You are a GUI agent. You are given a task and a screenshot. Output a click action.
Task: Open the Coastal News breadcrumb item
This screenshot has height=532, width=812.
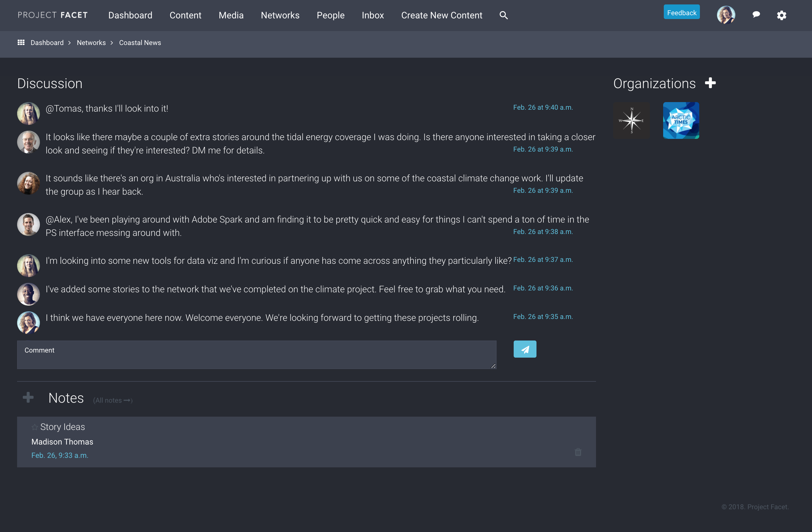[140, 42]
